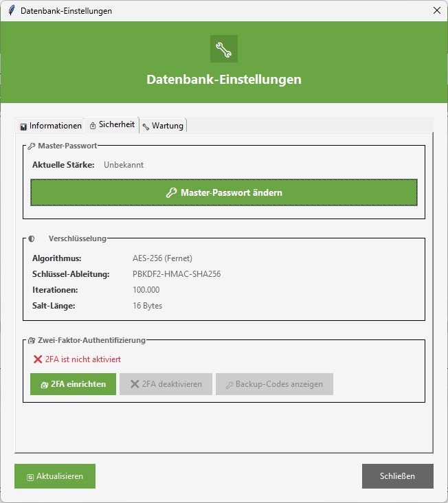
Task: Click the lock icon on Sicherheit tab
Action: coord(93,126)
